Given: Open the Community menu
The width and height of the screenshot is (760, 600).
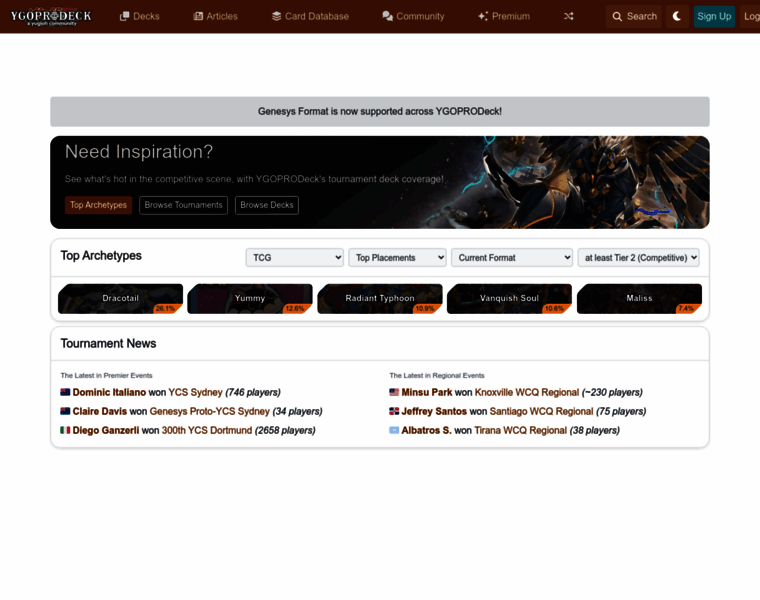Looking at the screenshot, I should (413, 16).
